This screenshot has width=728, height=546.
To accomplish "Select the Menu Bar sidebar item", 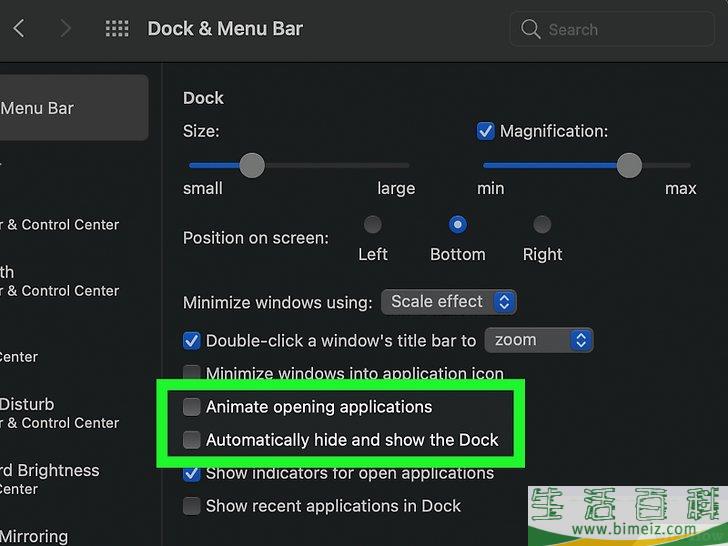I will (73, 108).
